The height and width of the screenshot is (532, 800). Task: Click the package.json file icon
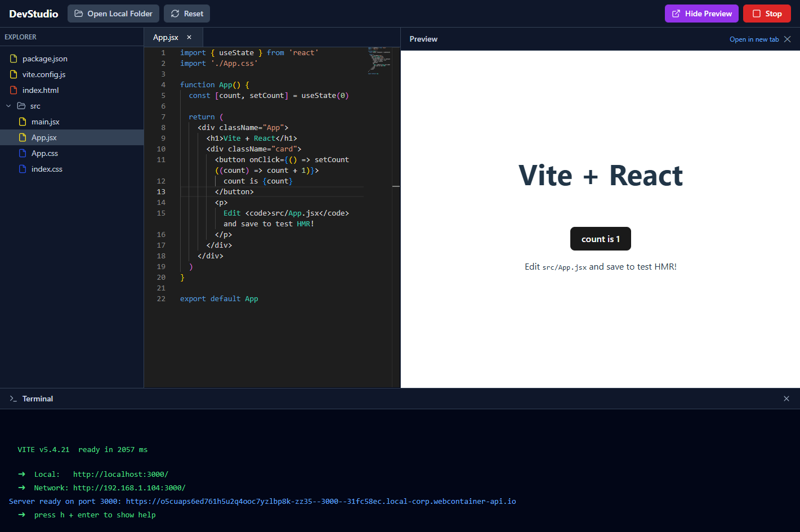pos(14,59)
